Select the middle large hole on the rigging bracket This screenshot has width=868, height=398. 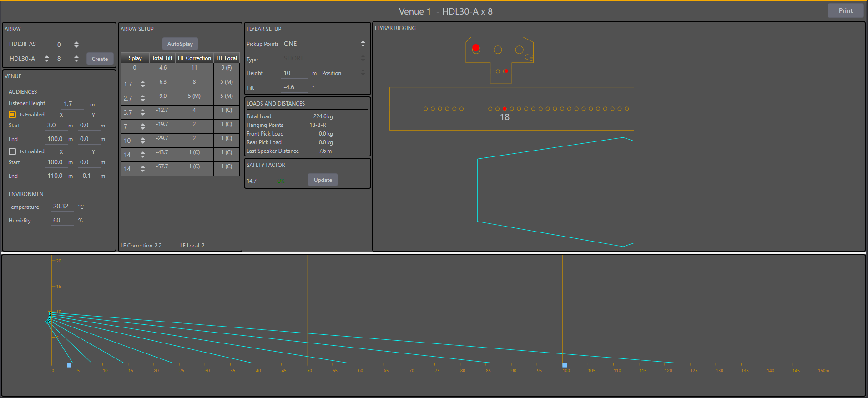(498, 50)
